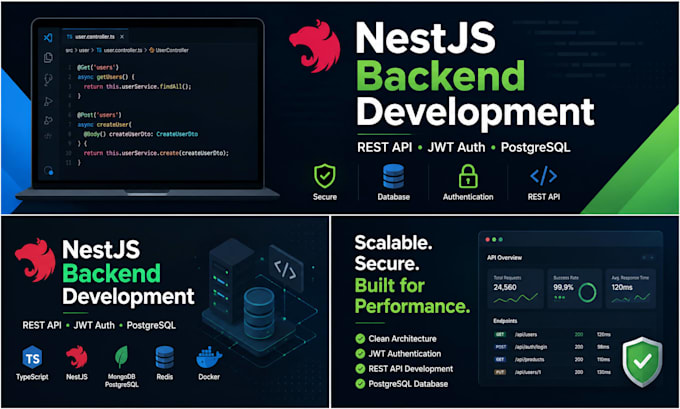
Task: Click the 99,9% success rate value
Action: click(x=563, y=287)
